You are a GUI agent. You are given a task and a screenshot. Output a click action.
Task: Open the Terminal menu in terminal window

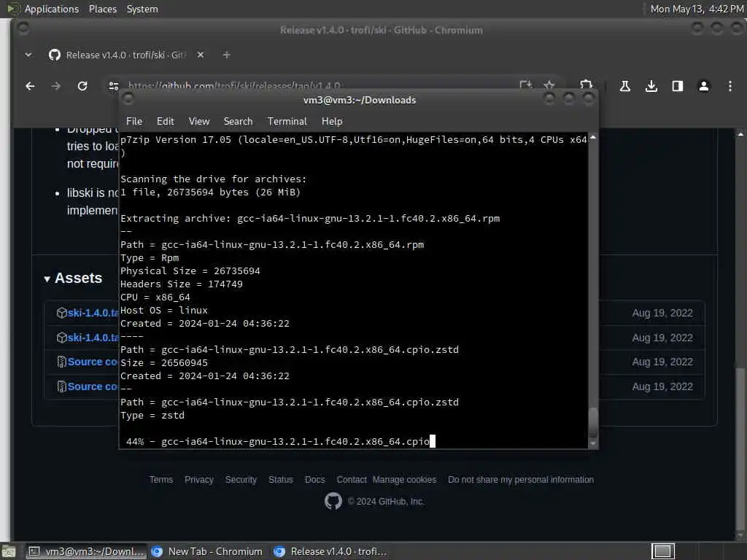click(287, 122)
